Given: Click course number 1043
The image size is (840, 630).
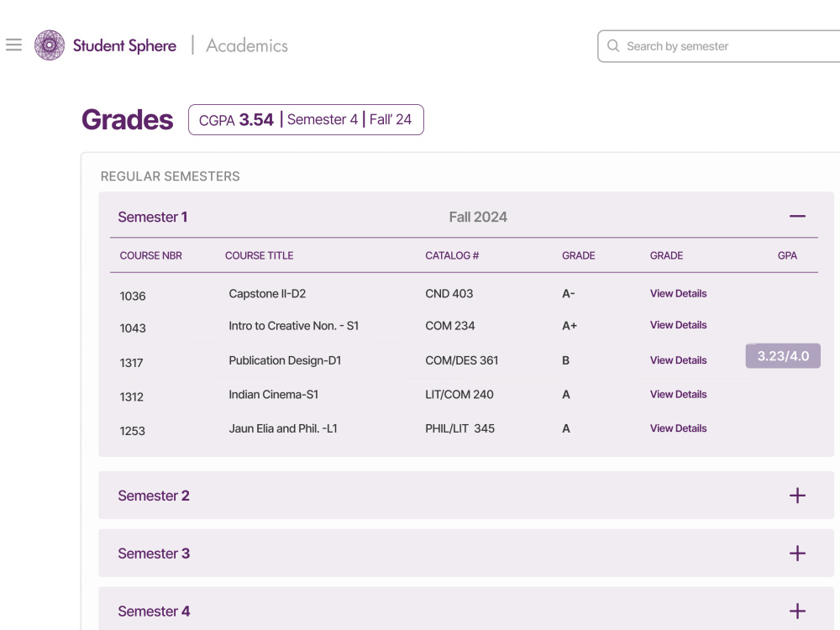Looking at the screenshot, I should [133, 328].
